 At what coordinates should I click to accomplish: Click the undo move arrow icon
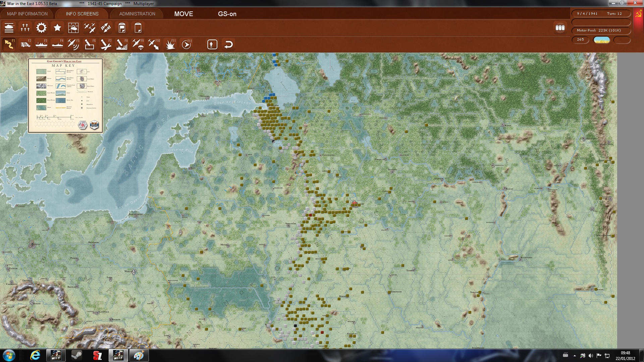coord(228,45)
